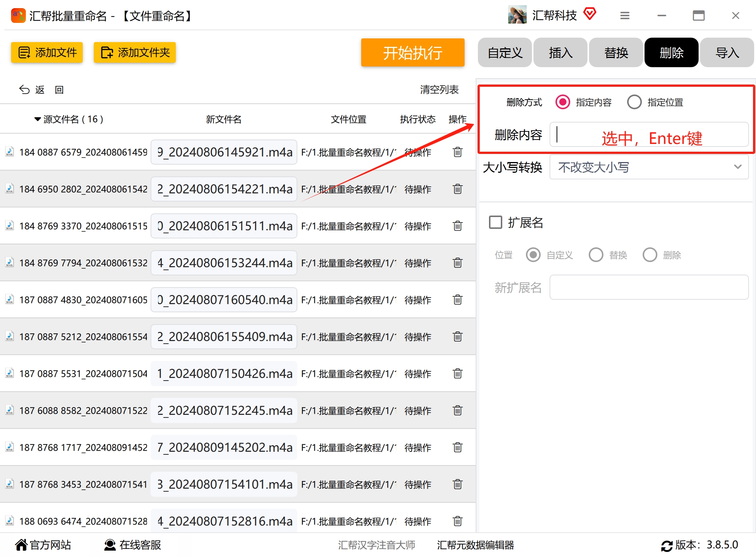This screenshot has height=557, width=756.
Task: Click the orange 开始执行 button
Action: point(413,52)
